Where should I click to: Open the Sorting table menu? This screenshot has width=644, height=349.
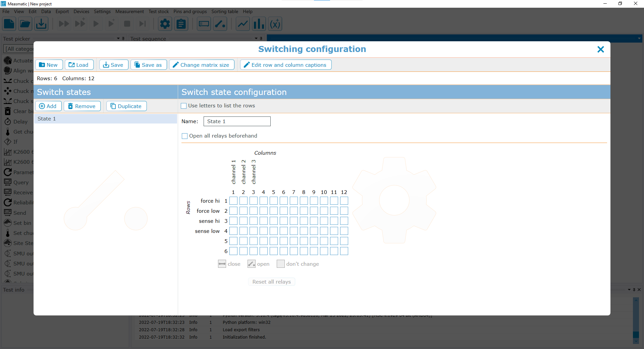[x=225, y=11]
